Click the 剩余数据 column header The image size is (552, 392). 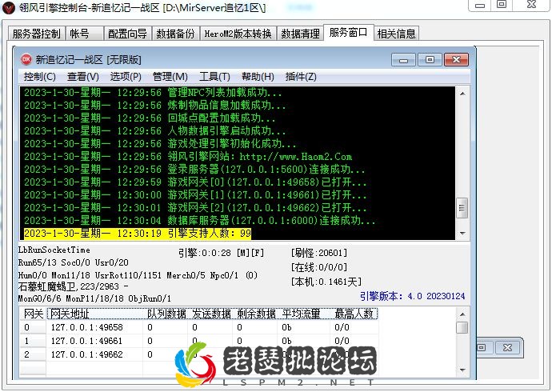(x=256, y=314)
